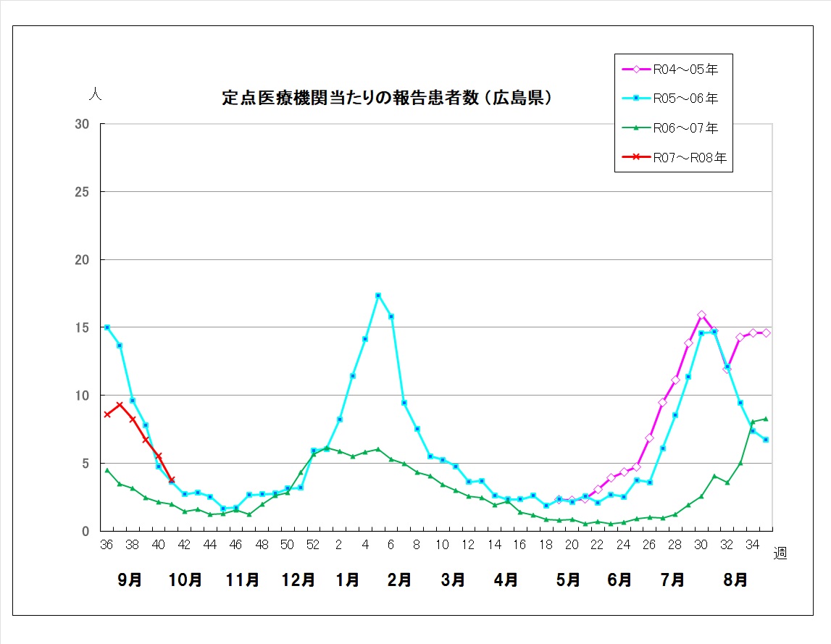831x644 pixels.
Task: Click the cyan line peak near week 5
Action: click(377, 296)
